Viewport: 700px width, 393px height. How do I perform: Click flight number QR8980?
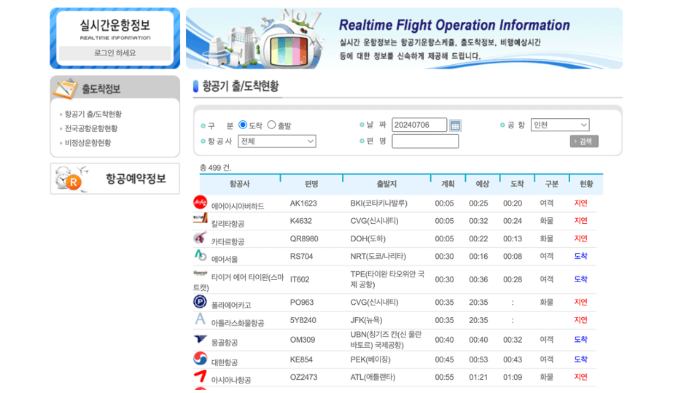tap(304, 239)
